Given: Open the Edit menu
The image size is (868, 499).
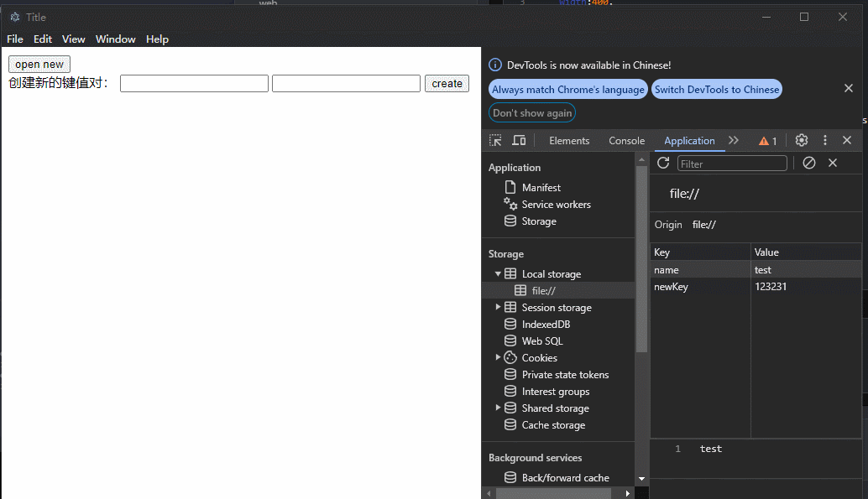Looking at the screenshot, I should [43, 39].
